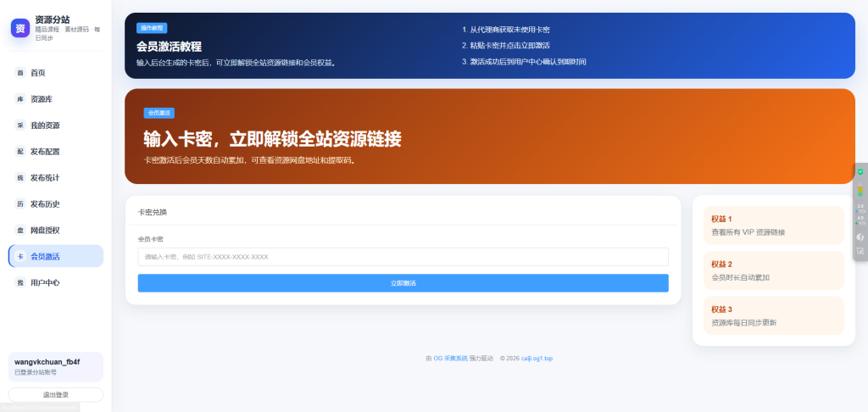
Task: Click the 库 icon beside 资源库
Action: coord(20,99)
